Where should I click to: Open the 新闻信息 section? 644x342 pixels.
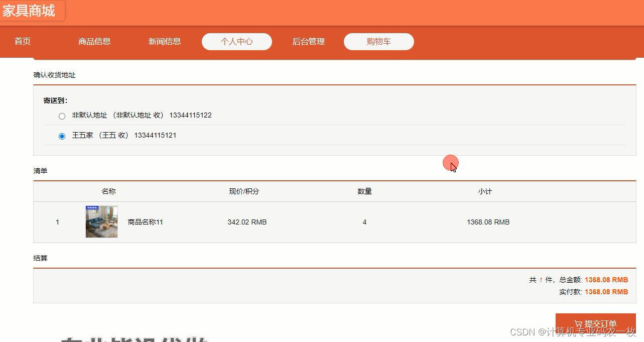point(165,42)
